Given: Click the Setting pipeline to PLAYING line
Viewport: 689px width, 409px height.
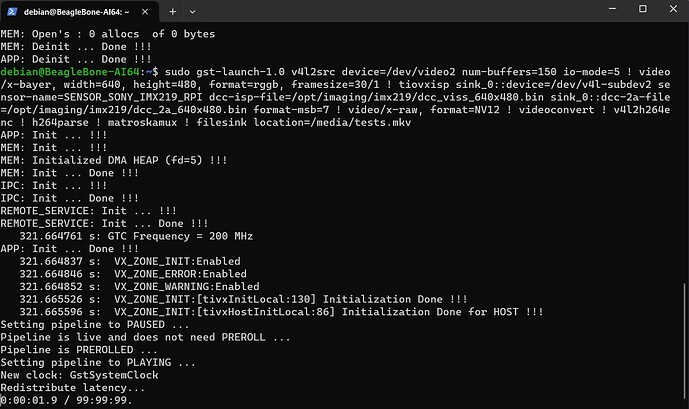Looking at the screenshot, I should pyautogui.click(x=98, y=363).
